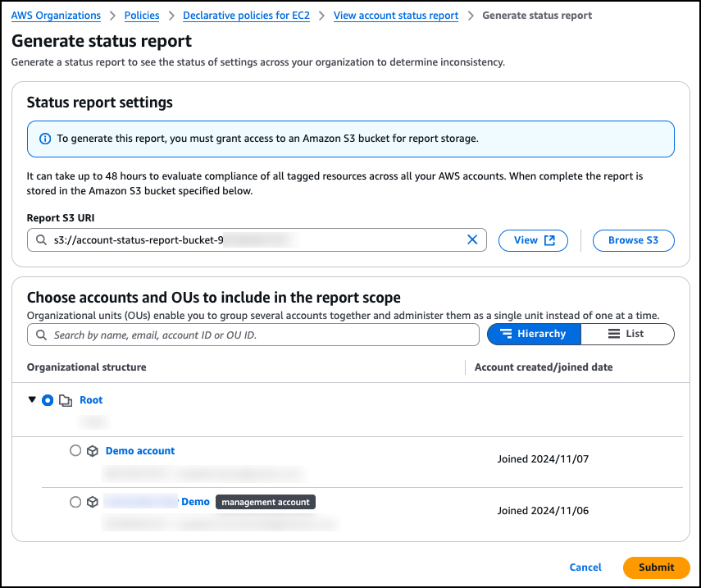Focus the accounts and OUs search box
The image size is (701, 588).
253,335
